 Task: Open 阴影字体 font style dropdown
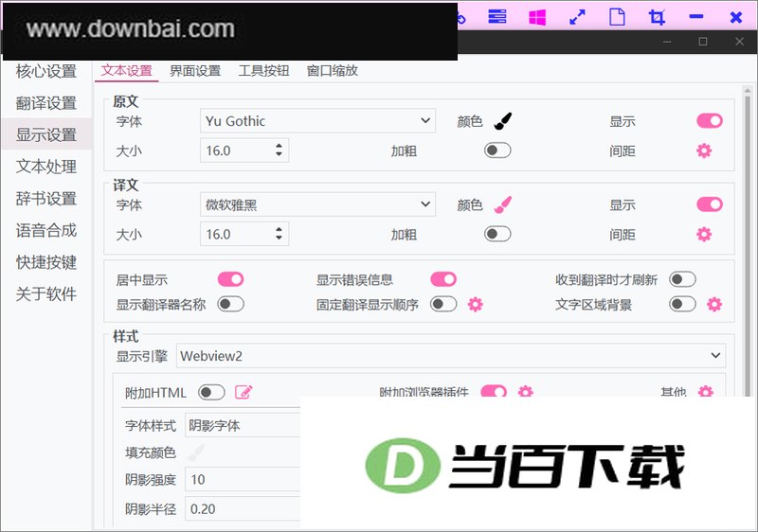pos(243,425)
